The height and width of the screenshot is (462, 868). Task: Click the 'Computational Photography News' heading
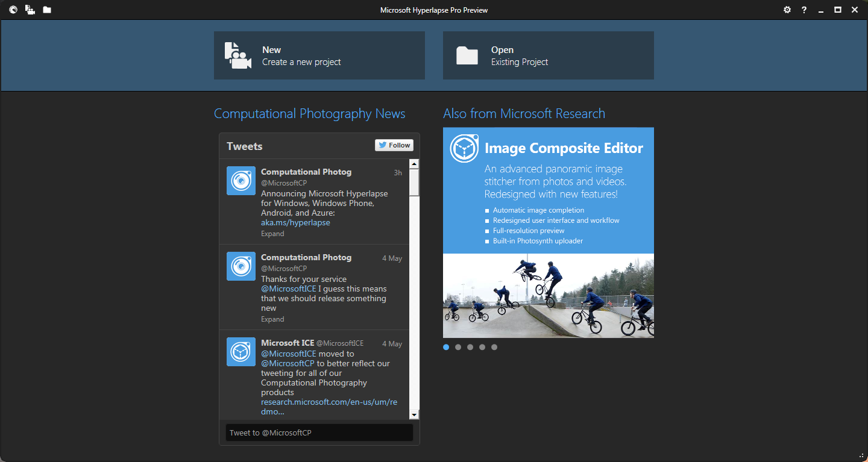point(310,114)
